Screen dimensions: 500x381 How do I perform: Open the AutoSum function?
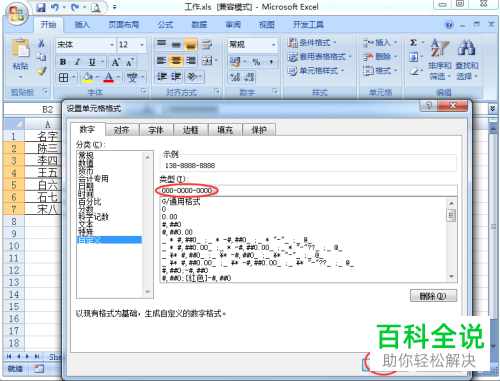[x=414, y=43]
